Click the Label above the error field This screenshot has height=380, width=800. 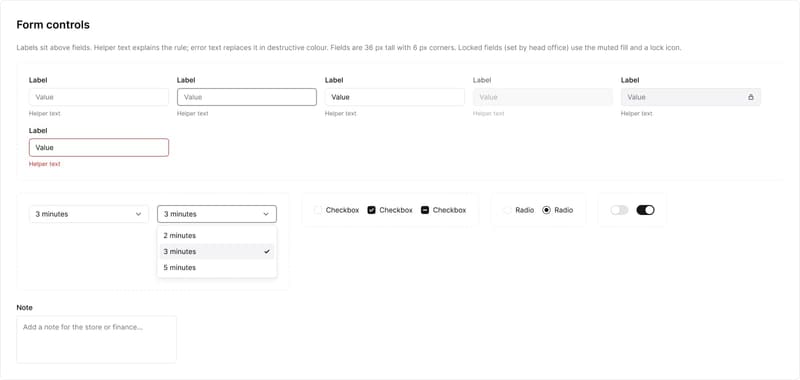(37, 131)
